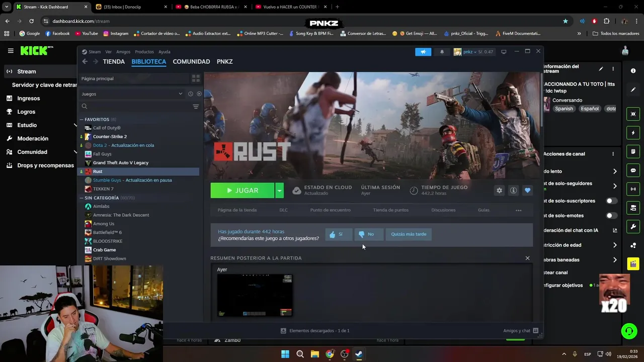644x362 pixels.
Task: Select Grand Theft Auto V Legacy
Action: coord(120,163)
